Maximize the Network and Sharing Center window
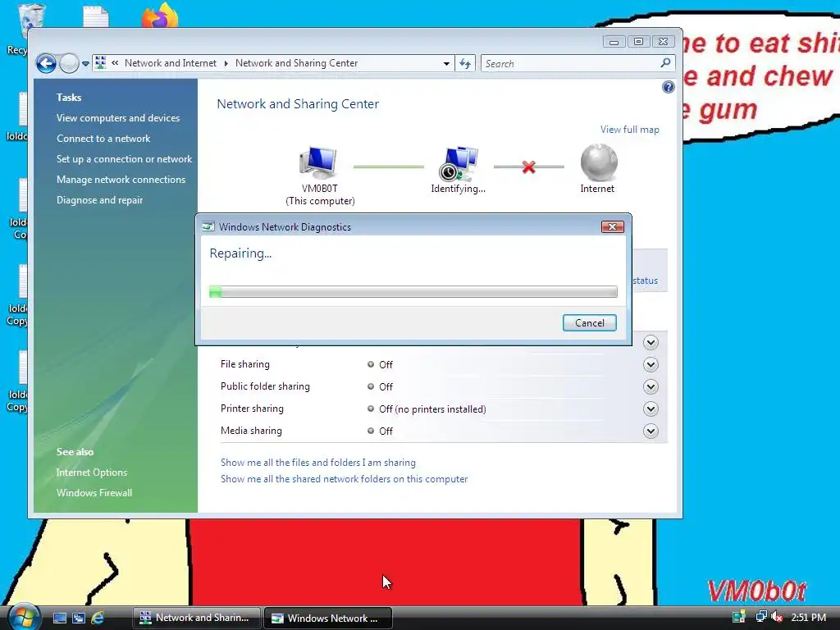 (x=638, y=42)
